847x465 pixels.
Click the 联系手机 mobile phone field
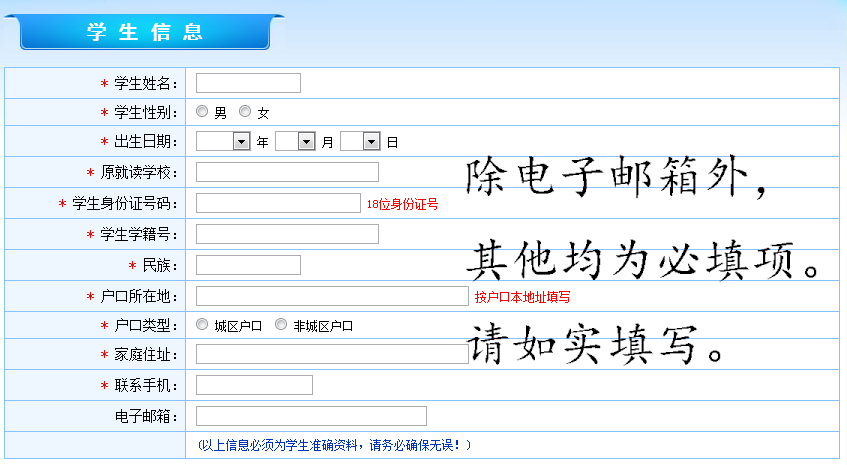[x=254, y=385]
